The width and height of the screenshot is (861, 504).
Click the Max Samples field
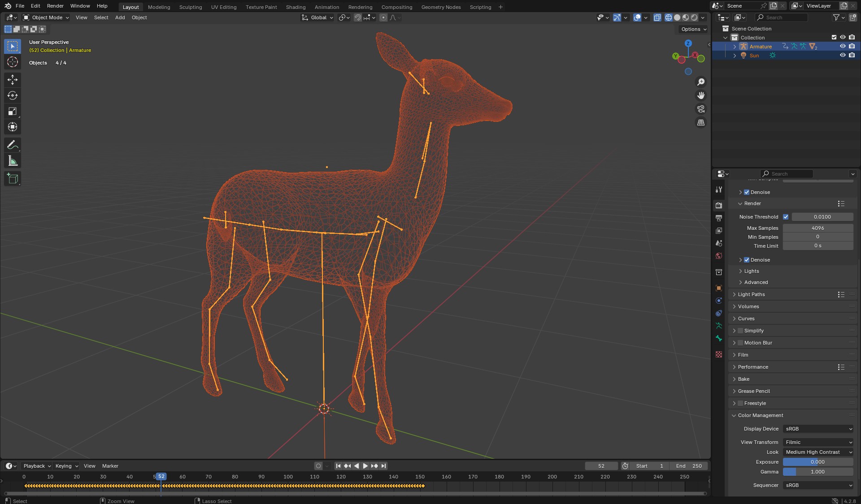click(818, 228)
